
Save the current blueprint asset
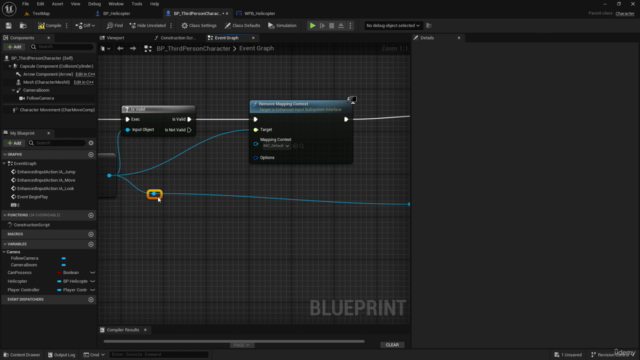point(9,25)
